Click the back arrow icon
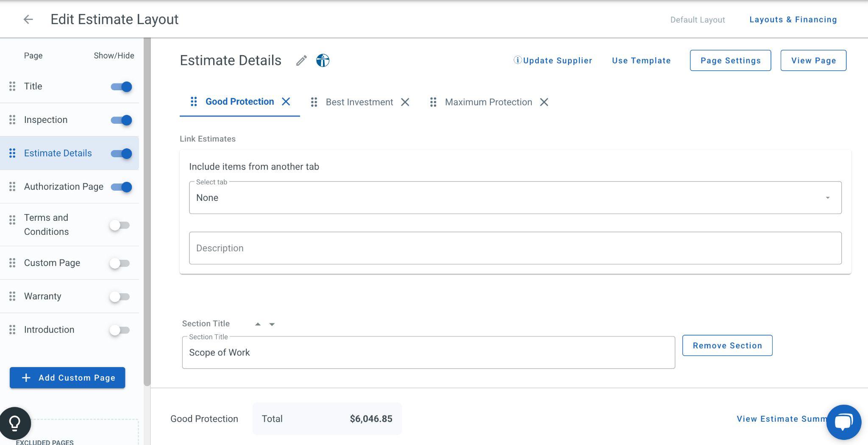 tap(28, 19)
